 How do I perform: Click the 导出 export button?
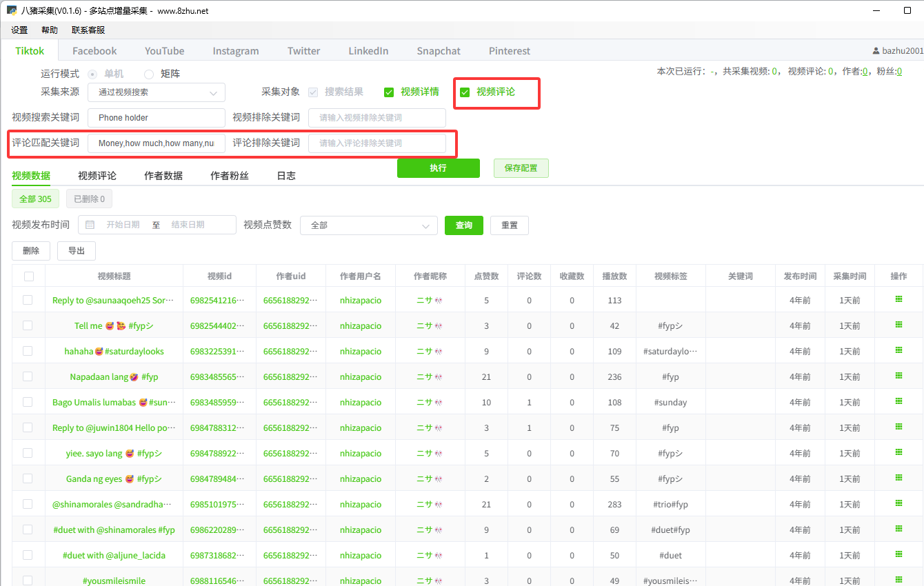[77, 251]
